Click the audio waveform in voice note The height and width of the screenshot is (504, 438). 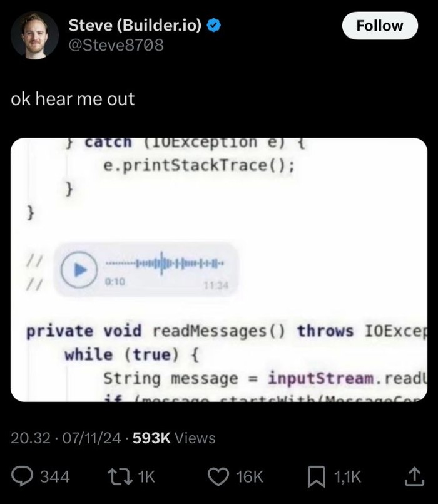(x=165, y=264)
